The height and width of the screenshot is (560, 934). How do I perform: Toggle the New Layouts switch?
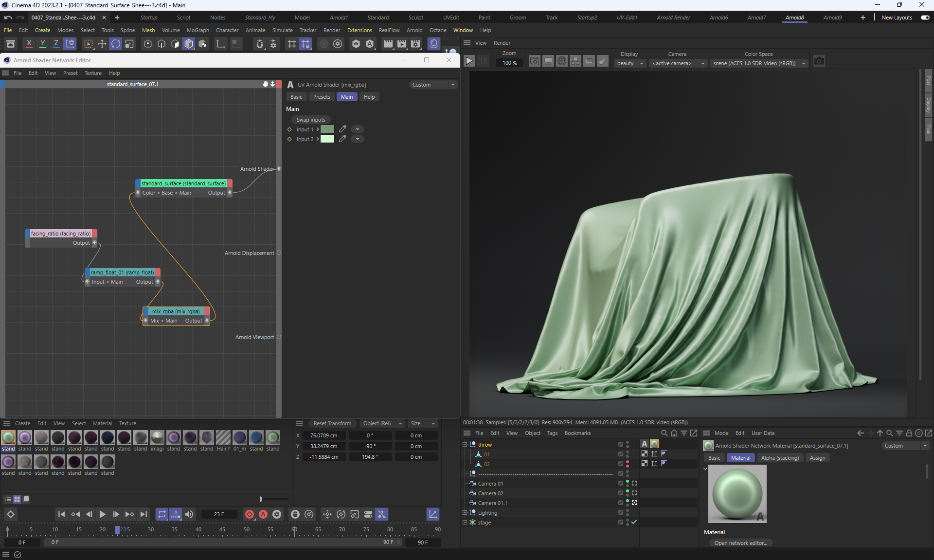(x=925, y=18)
